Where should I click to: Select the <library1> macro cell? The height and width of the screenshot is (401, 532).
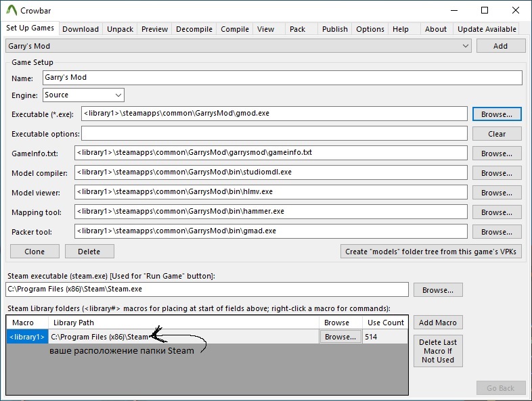click(x=27, y=337)
